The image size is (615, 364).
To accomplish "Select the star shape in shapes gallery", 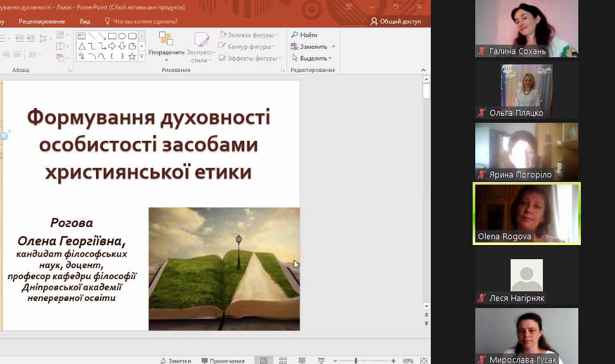I will point(132,57).
